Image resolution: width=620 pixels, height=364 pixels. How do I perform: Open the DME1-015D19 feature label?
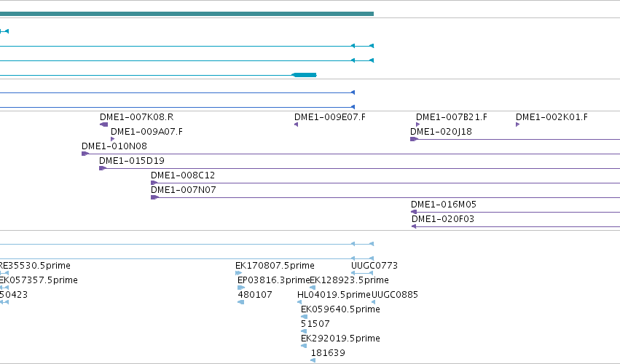pyautogui.click(x=132, y=161)
